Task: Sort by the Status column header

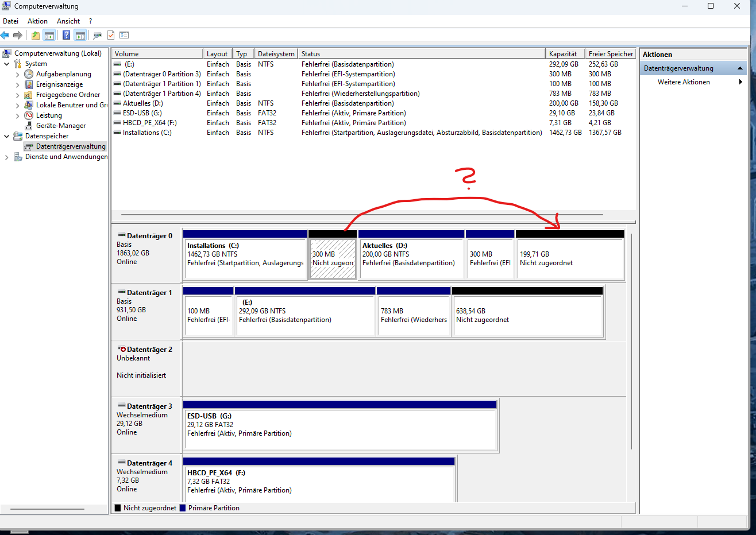Action: point(421,54)
